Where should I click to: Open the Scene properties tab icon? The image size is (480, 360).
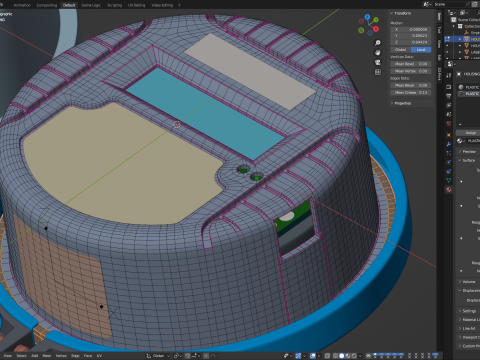click(449, 114)
